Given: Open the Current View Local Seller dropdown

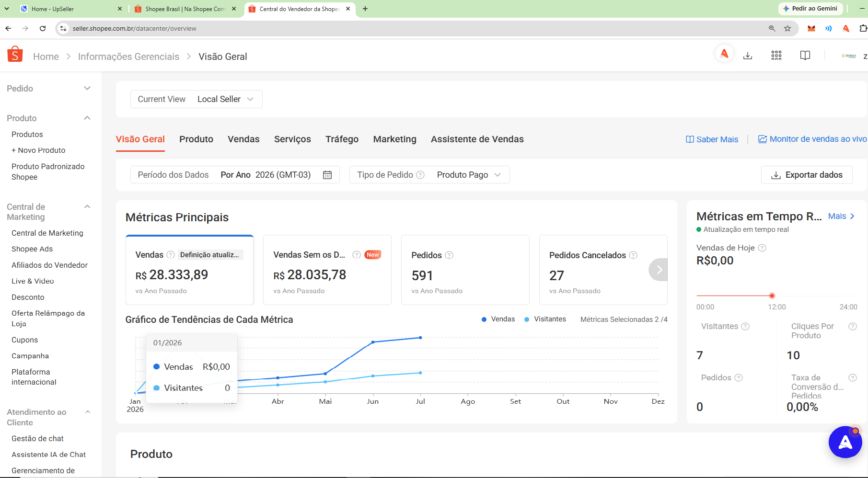Looking at the screenshot, I should 197,99.
